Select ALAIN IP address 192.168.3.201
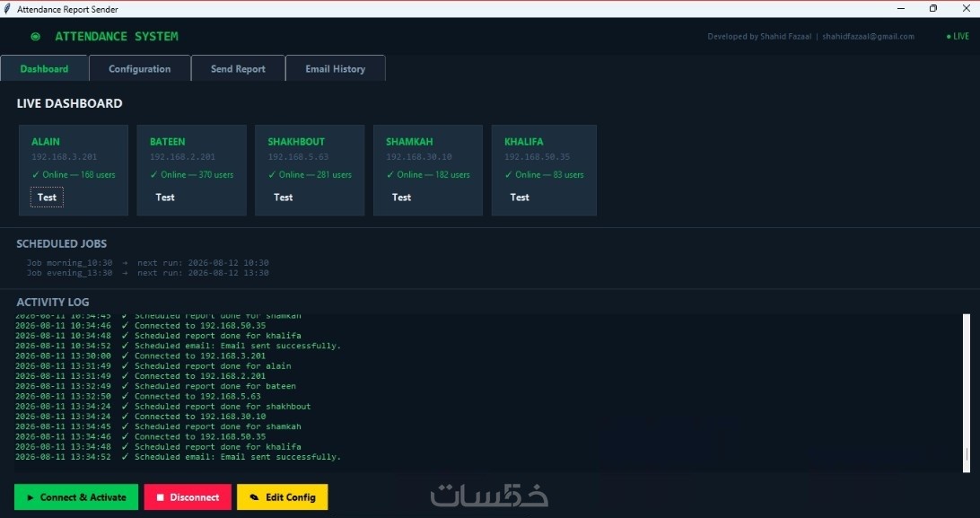This screenshot has height=518, width=980. point(65,157)
